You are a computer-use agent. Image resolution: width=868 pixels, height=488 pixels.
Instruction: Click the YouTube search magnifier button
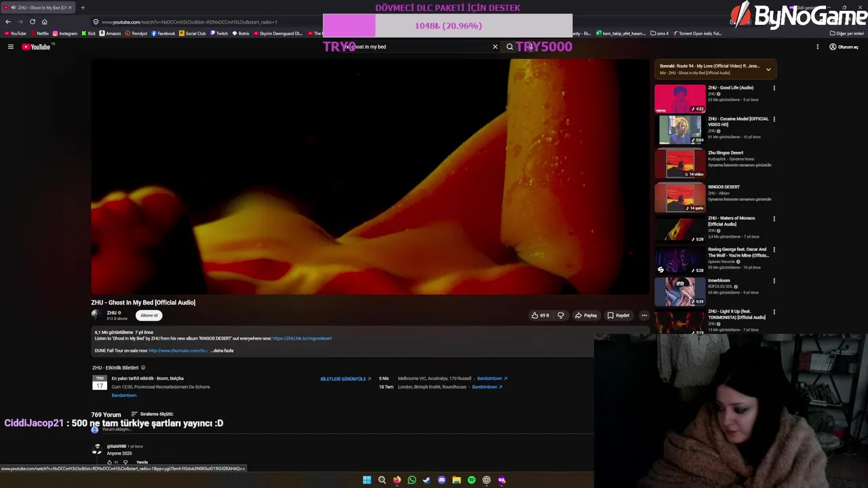pyautogui.click(x=509, y=47)
